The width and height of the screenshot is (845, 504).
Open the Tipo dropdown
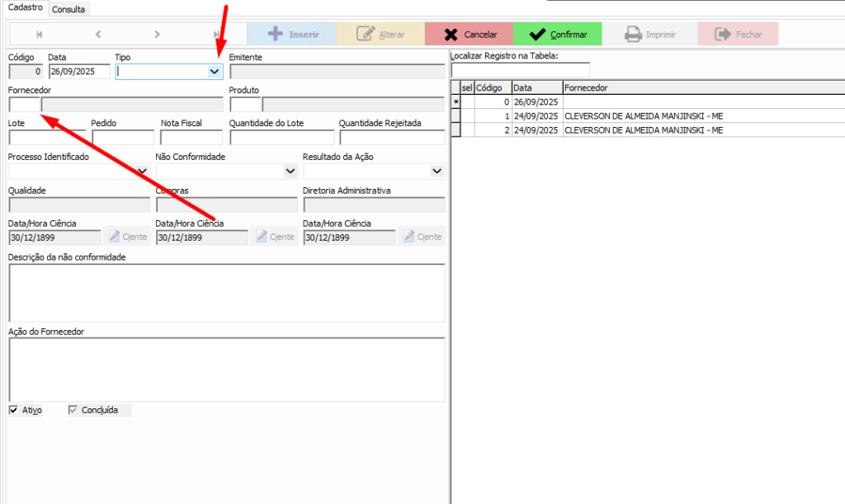coord(215,72)
